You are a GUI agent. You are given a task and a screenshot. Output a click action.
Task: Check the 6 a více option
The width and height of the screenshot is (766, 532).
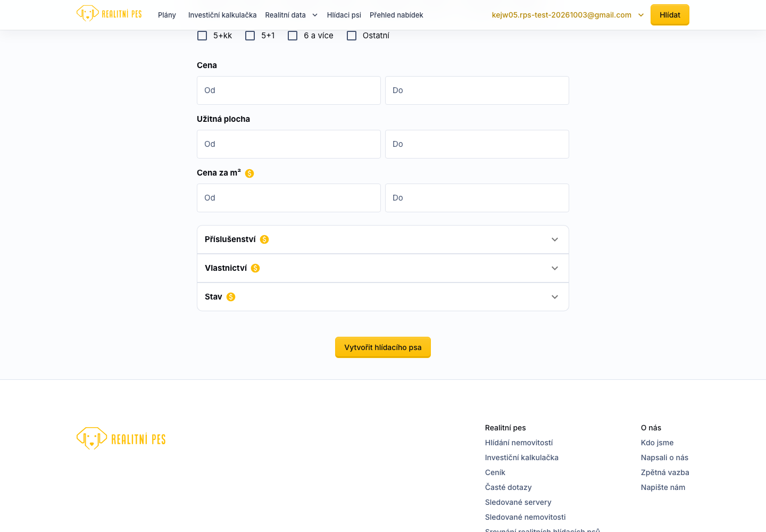[x=293, y=36]
